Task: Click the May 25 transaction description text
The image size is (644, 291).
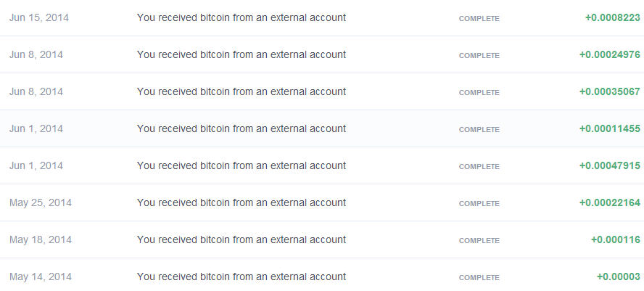Action: [x=241, y=202]
